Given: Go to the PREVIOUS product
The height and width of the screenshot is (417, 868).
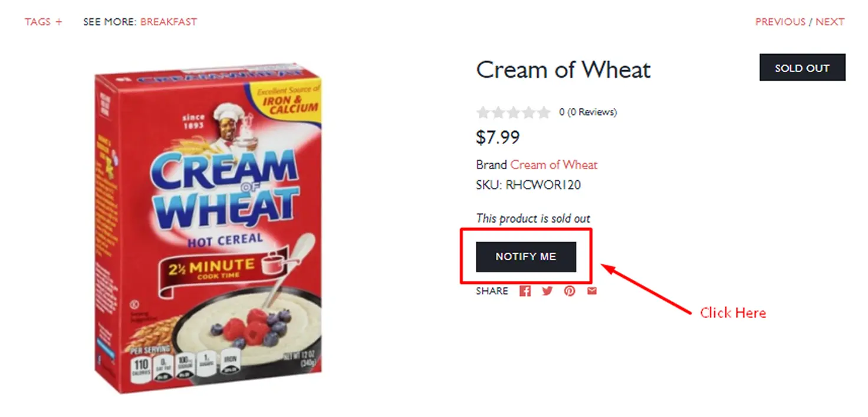Looking at the screenshot, I should [780, 22].
